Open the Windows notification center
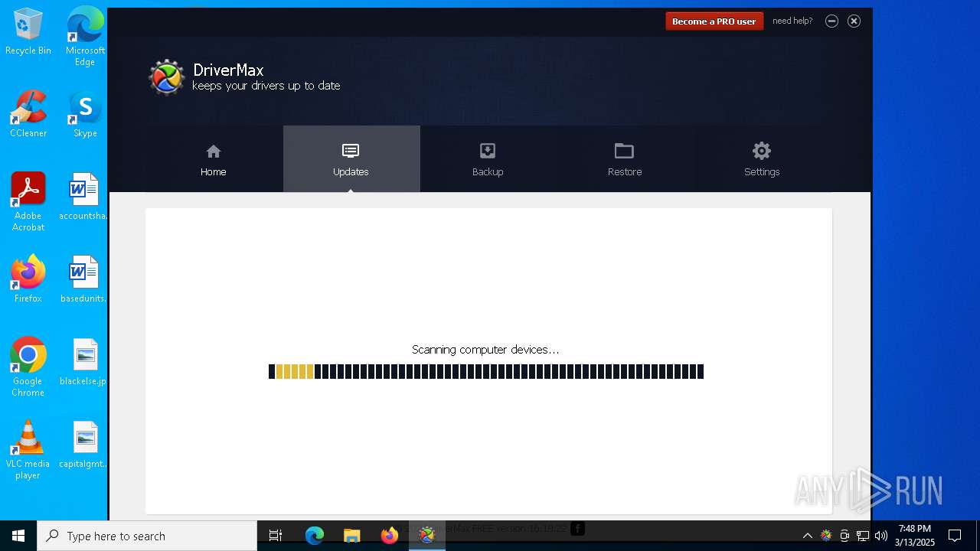Viewport: 980px width, 551px height. (x=955, y=536)
